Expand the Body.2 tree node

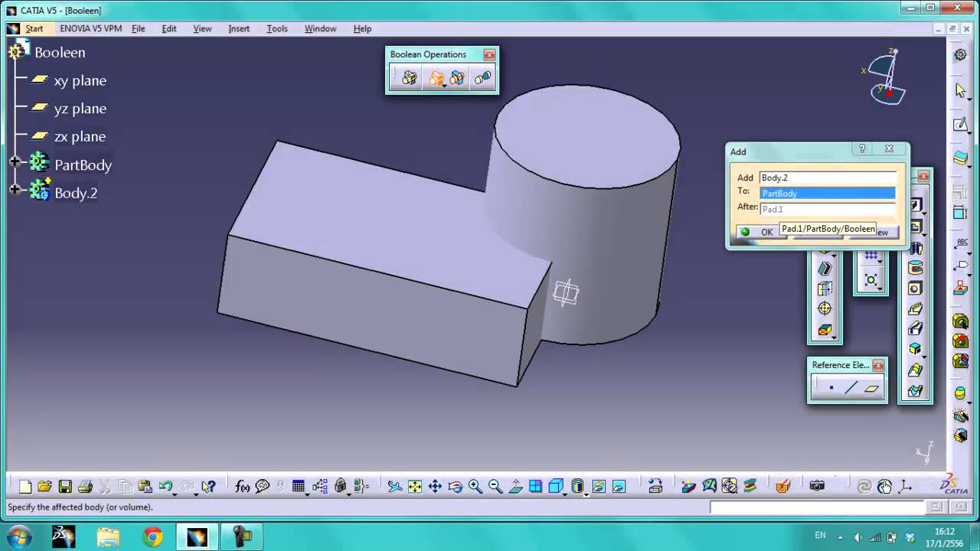coord(15,189)
